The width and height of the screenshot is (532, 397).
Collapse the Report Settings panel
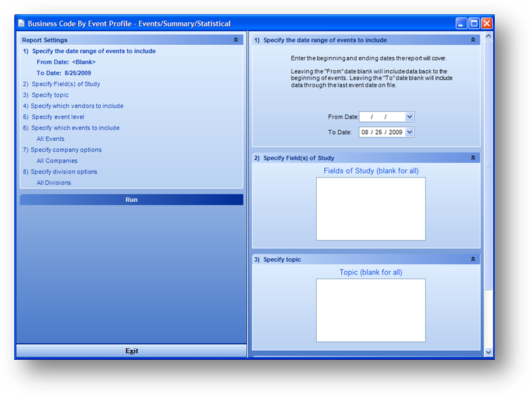point(236,40)
